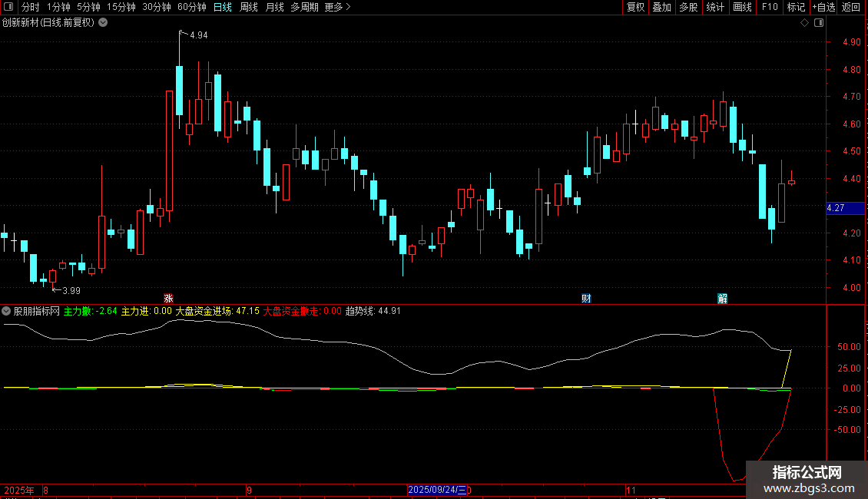This screenshot has width=868, height=499.
Task: Click the panel layout icon at top-left
Action: click(8, 7)
